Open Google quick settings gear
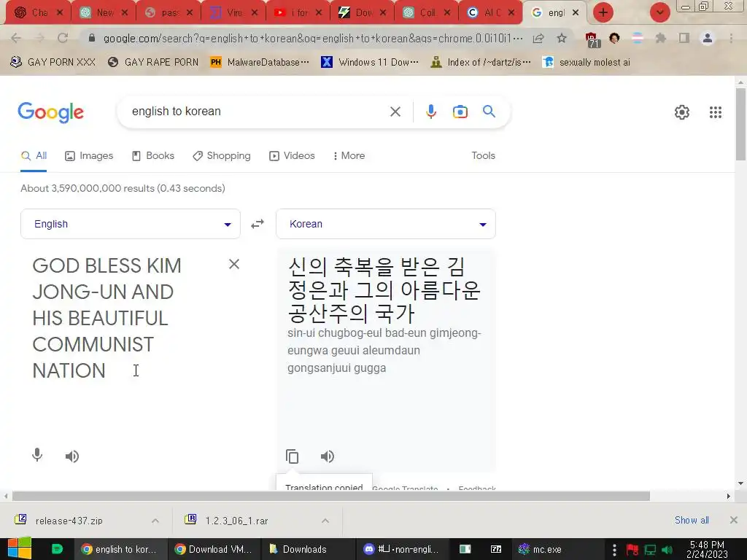 click(x=682, y=112)
